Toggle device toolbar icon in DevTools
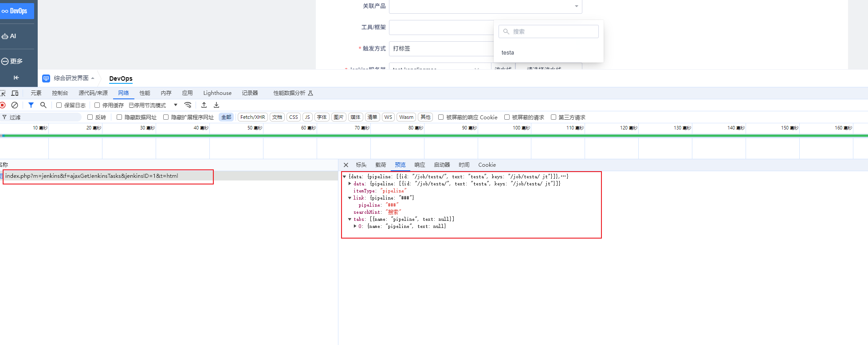The width and height of the screenshot is (868, 345). (x=15, y=93)
